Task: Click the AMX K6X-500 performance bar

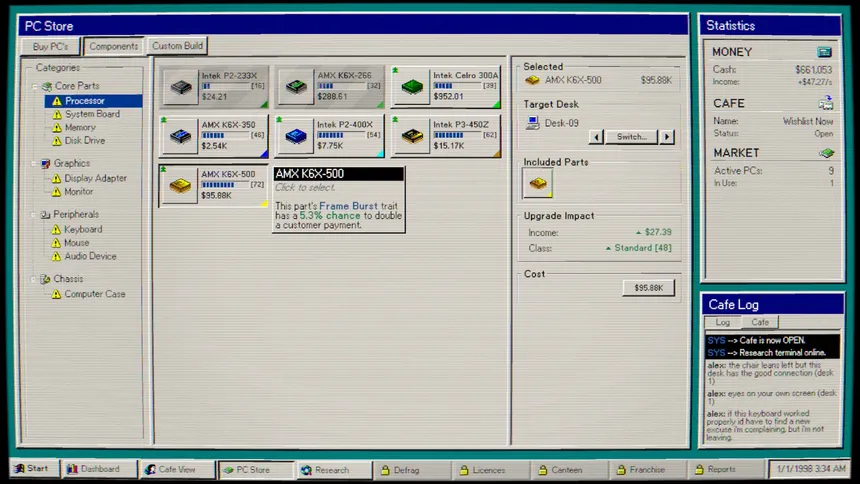Action: [225, 185]
